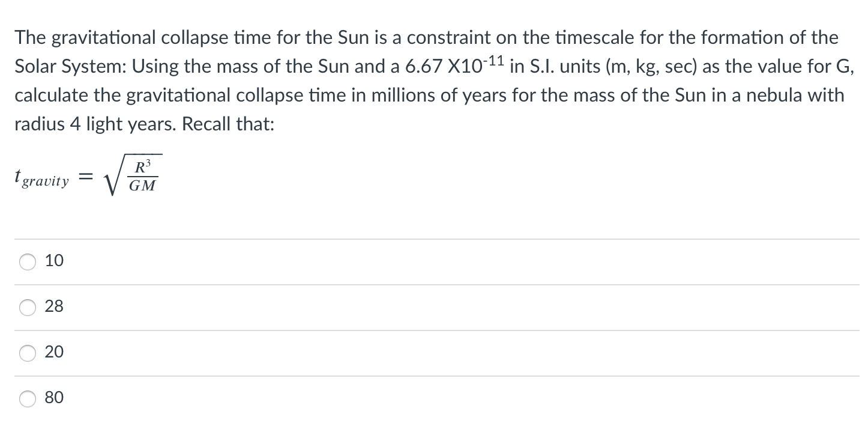Click the answer option labeled 20
The width and height of the screenshot is (868, 441).
point(54,353)
